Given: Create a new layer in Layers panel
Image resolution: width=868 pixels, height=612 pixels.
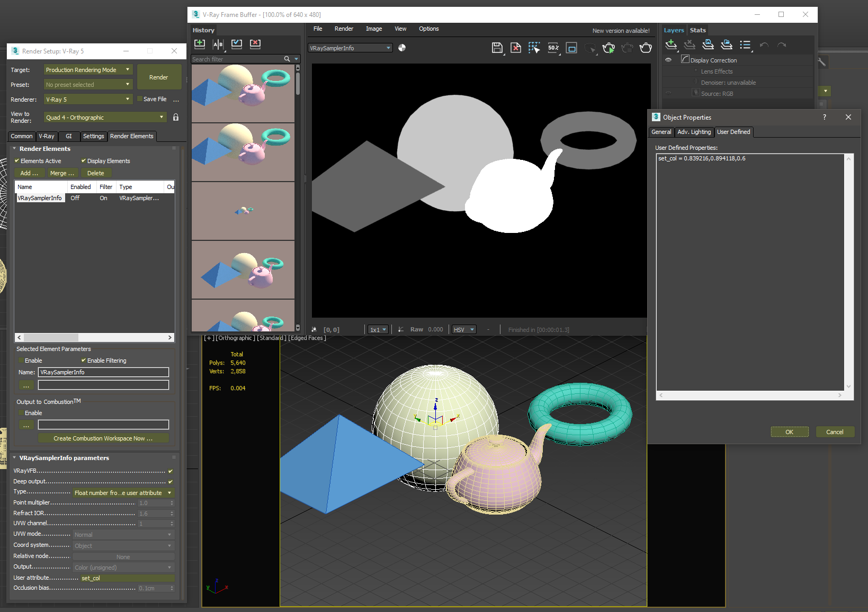Looking at the screenshot, I should coord(672,45).
